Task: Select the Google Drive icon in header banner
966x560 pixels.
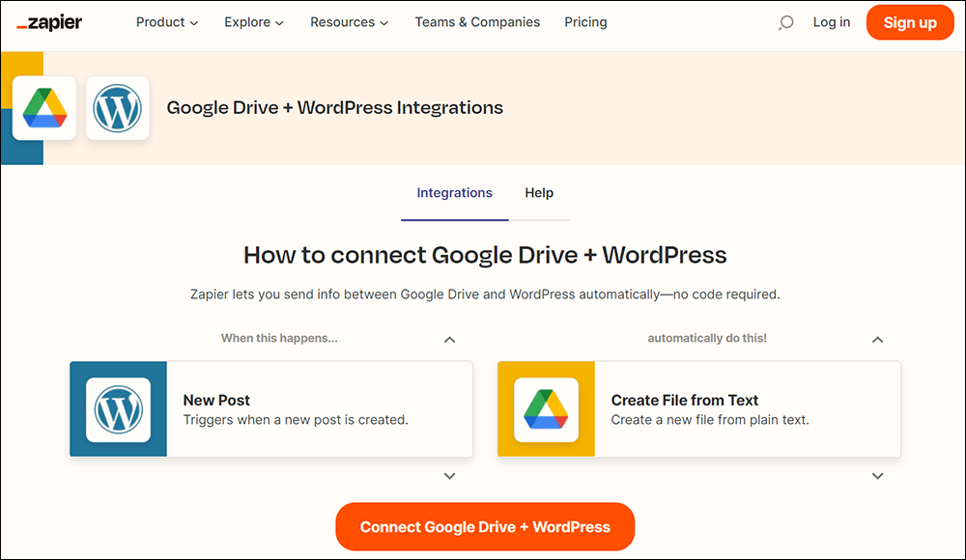Action: pyautogui.click(x=44, y=108)
